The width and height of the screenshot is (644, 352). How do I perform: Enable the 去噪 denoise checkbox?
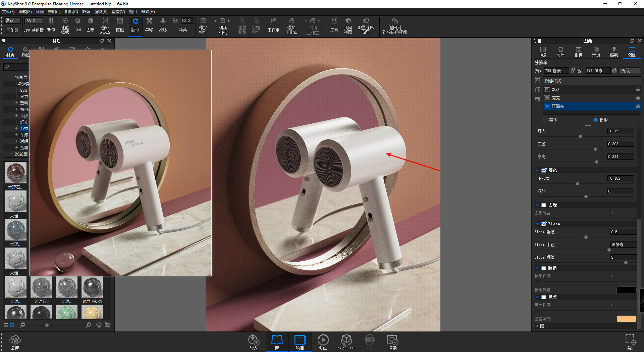(544, 205)
